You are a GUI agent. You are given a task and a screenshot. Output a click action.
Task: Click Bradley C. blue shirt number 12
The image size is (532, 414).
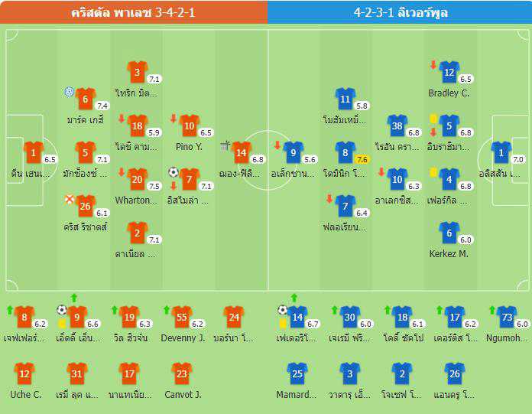click(449, 73)
